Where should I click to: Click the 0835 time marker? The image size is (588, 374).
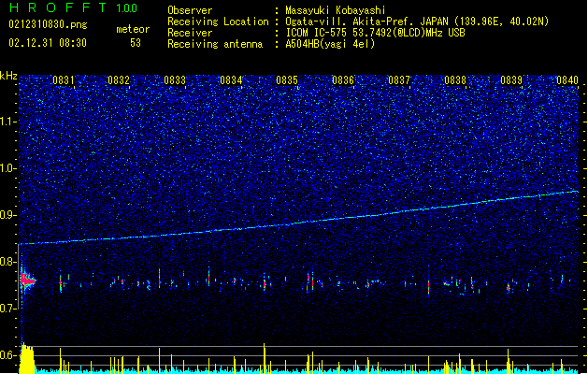click(287, 80)
